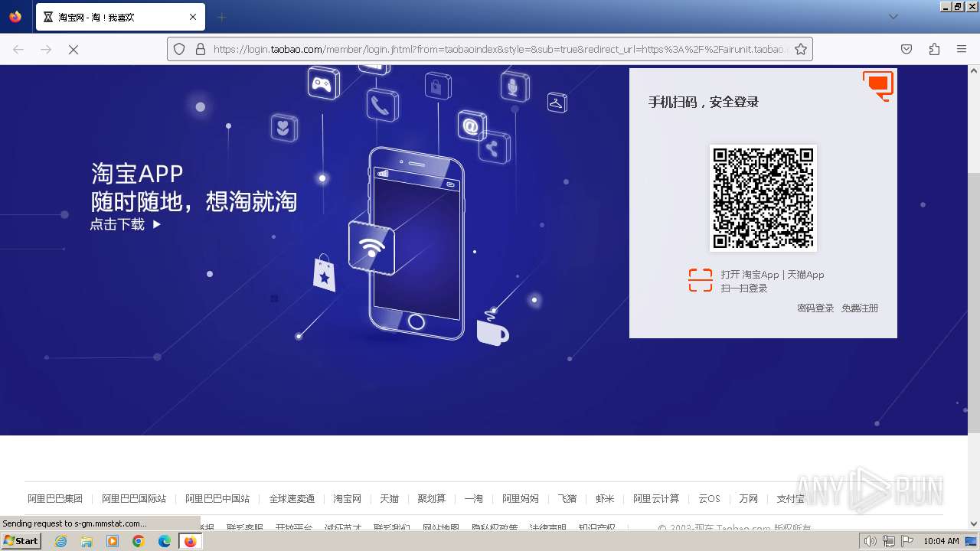
Task: Click the login QR code
Action: point(763,197)
